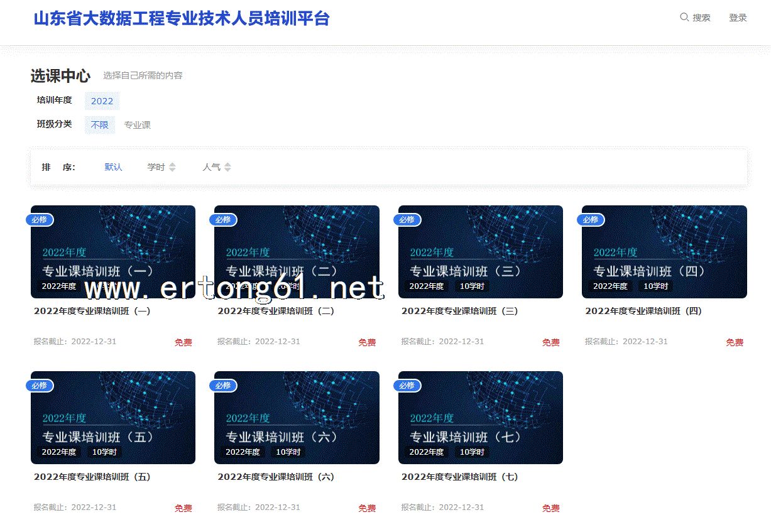The image size is (771, 532).
Task: Select 不限 class category filter
Action: click(99, 125)
